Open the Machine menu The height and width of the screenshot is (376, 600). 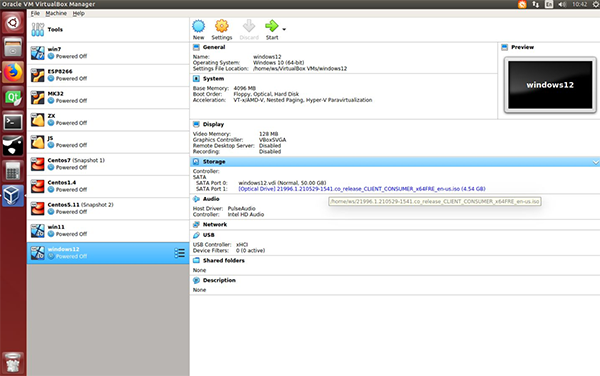coord(56,13)
